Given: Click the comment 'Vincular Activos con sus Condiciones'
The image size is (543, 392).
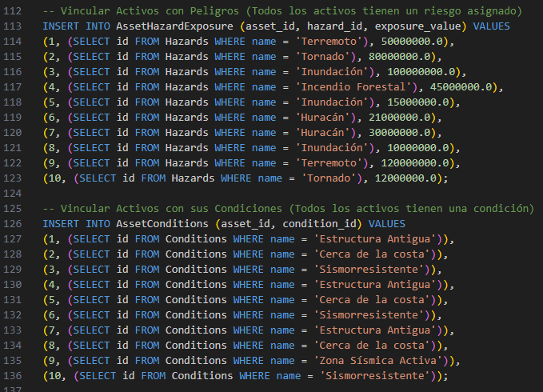Looking at the screenshot, I should [171, 209].
